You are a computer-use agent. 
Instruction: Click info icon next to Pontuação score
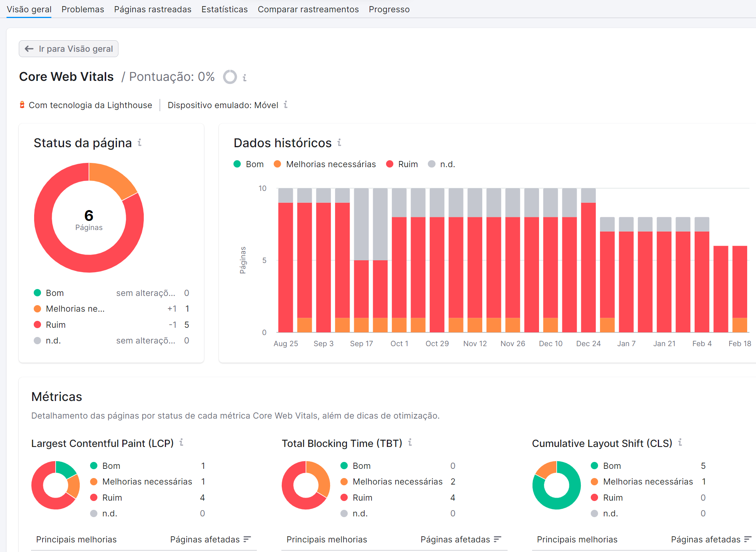coord(245,77)
